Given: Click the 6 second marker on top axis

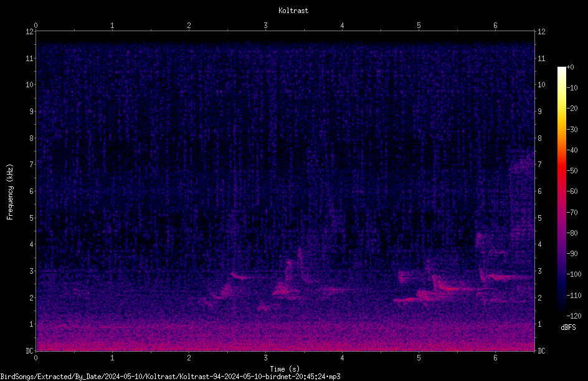Looking at the screenshot, I should coord(495,26).
